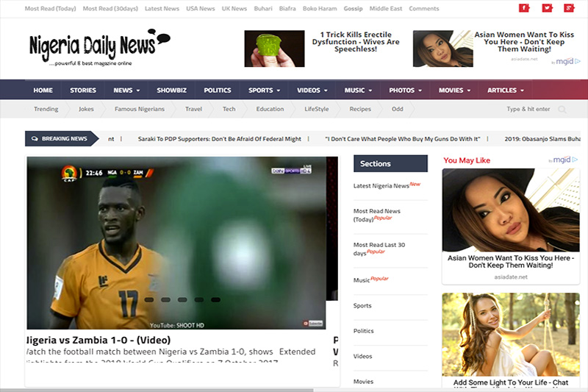Click the search magnifier icon
The width and height of the screenshot is (588, 392).
[x=562, y=110]
